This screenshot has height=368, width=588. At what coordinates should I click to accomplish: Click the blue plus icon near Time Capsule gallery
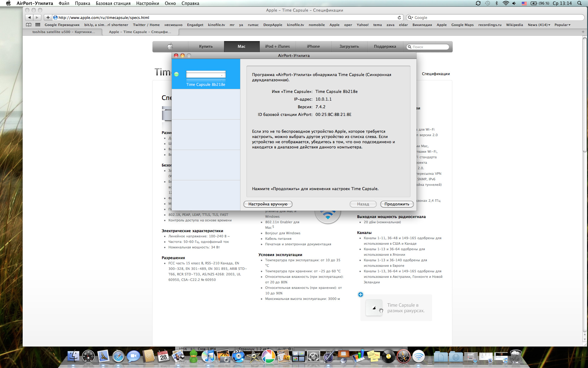[361, 294]
